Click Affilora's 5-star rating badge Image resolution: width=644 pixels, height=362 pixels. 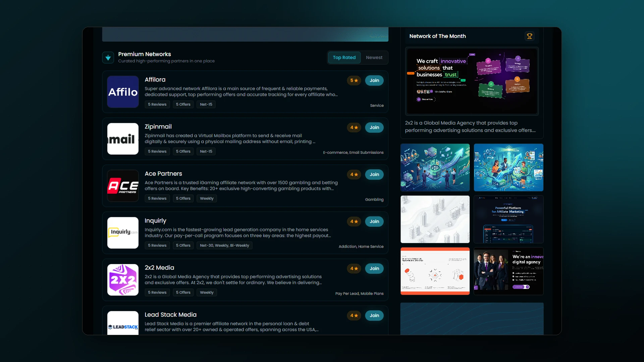pos(354,80)
